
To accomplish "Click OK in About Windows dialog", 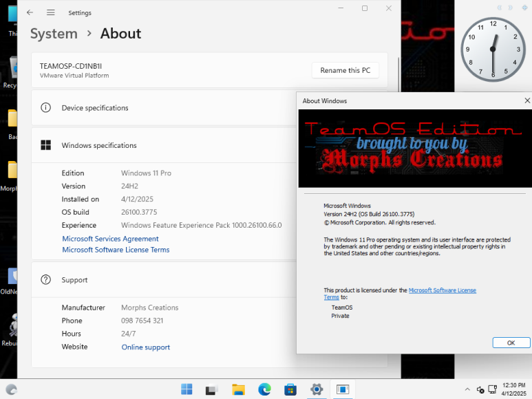I will [x=511, y=343].
